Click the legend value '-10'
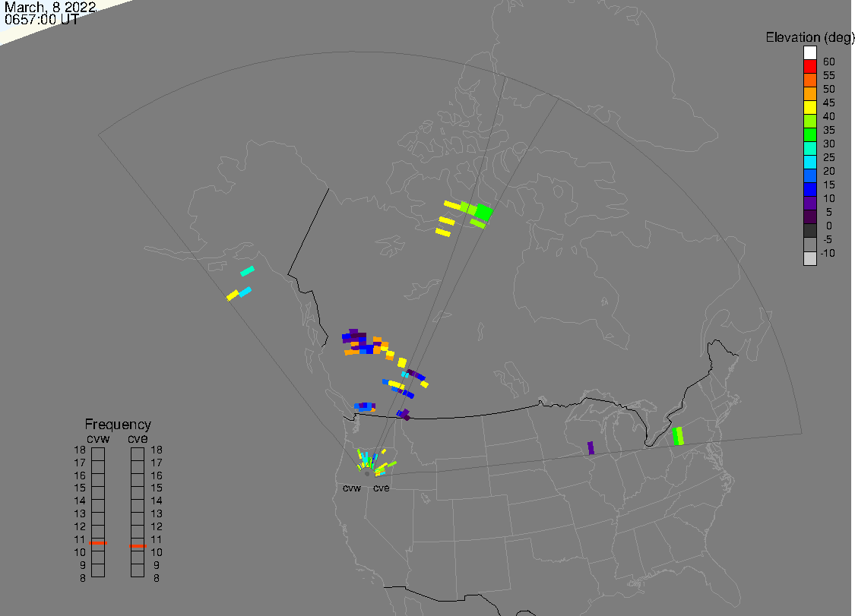Screen dimensions: 855x616 click(828, 253)
